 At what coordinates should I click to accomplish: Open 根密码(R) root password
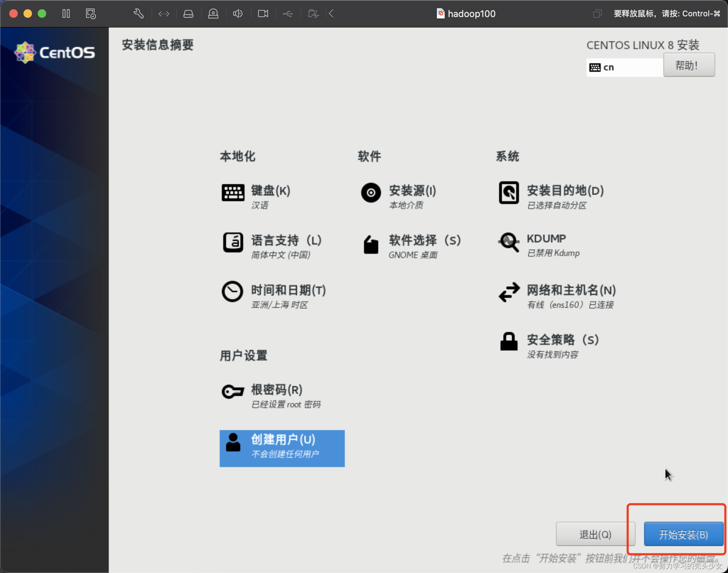pos(277,390)
